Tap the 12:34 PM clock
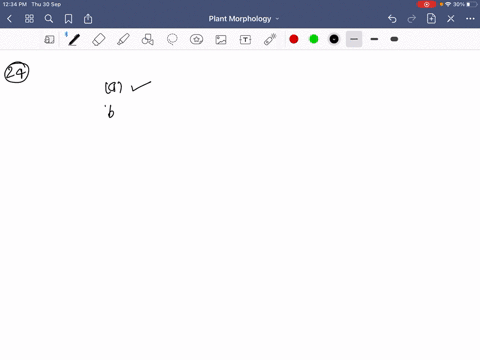This screenshot has height=360, width=480. click(15, 4)
